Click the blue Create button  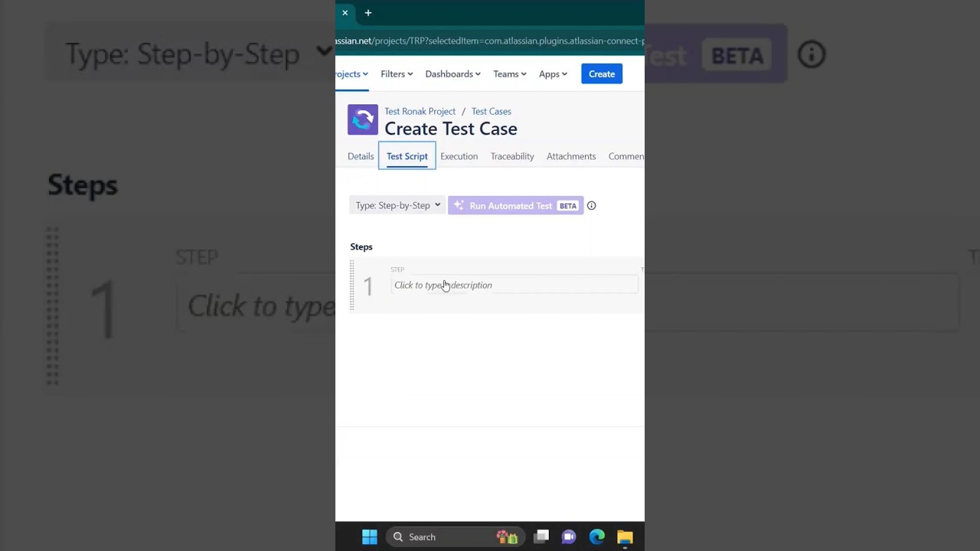pyautogui.click(x=602, y=74)
